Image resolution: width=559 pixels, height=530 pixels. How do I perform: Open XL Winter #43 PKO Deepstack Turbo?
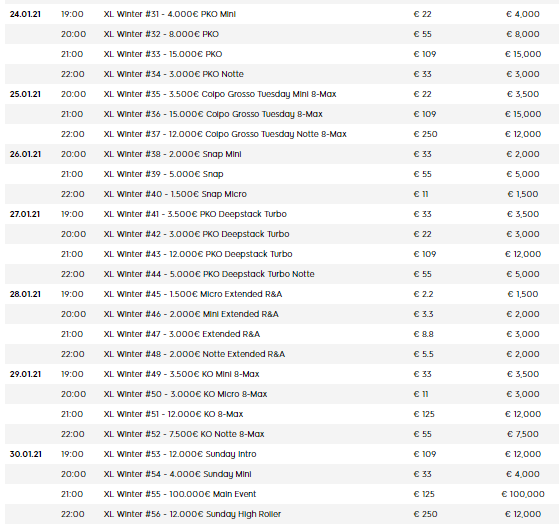point(198,254)
